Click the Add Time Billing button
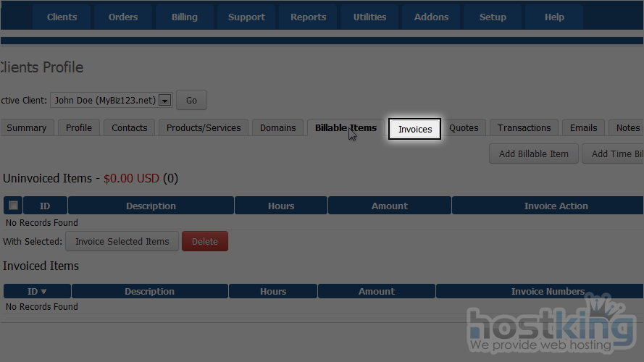This screenshot has height=362, width=644. [x=614, y=153]
